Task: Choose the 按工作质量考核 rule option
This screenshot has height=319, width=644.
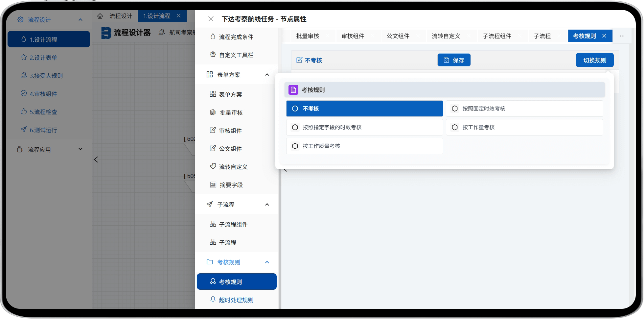Action: pos(364,146)
